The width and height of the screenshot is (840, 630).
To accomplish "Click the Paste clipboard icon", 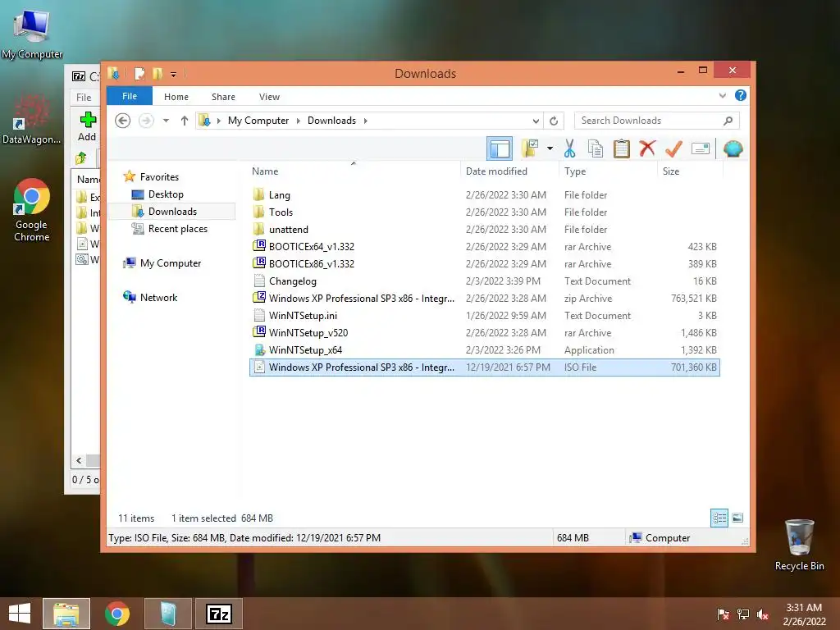I will coord(622,148).
